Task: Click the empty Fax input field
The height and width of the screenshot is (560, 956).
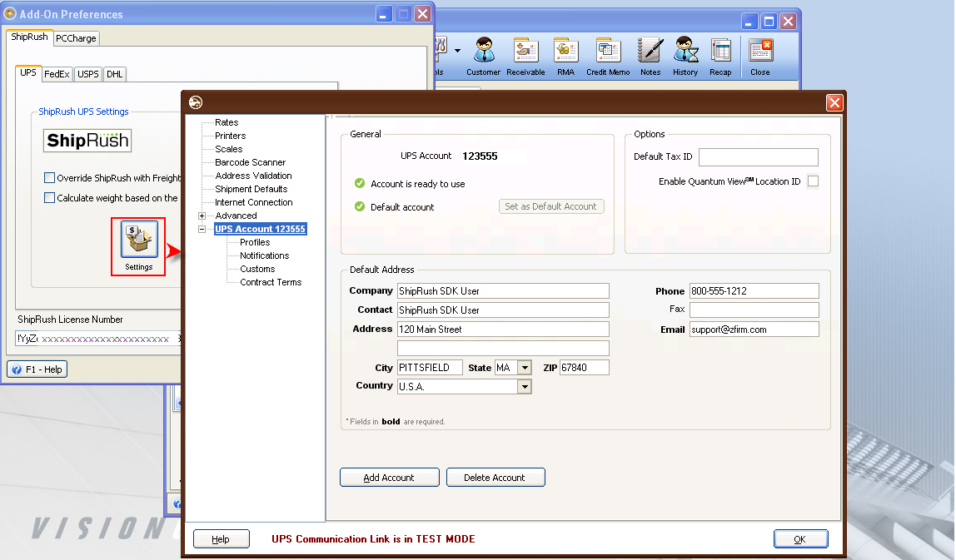Action: click(754, 310)
